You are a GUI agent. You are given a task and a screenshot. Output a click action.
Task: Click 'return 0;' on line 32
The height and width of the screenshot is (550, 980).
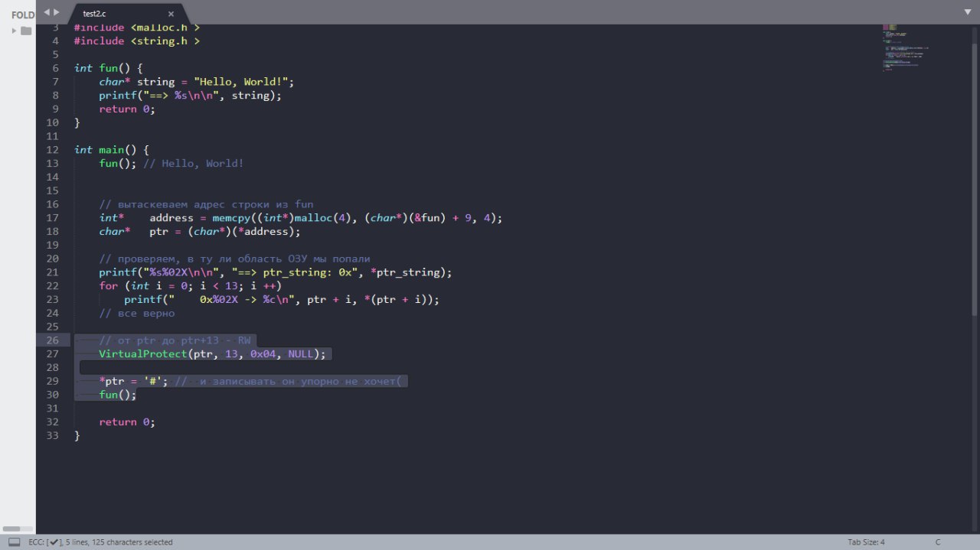point(127,422)
